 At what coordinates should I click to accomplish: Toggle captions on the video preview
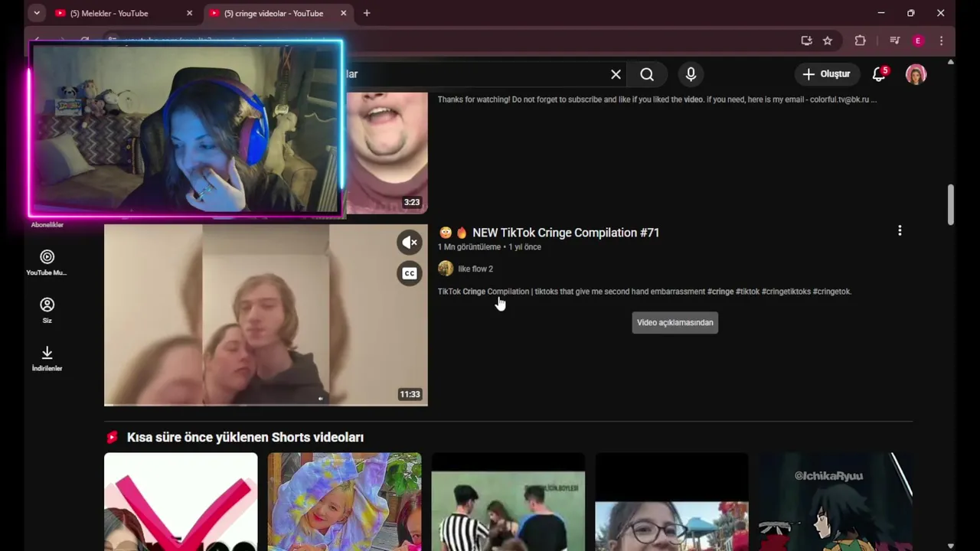410,273
